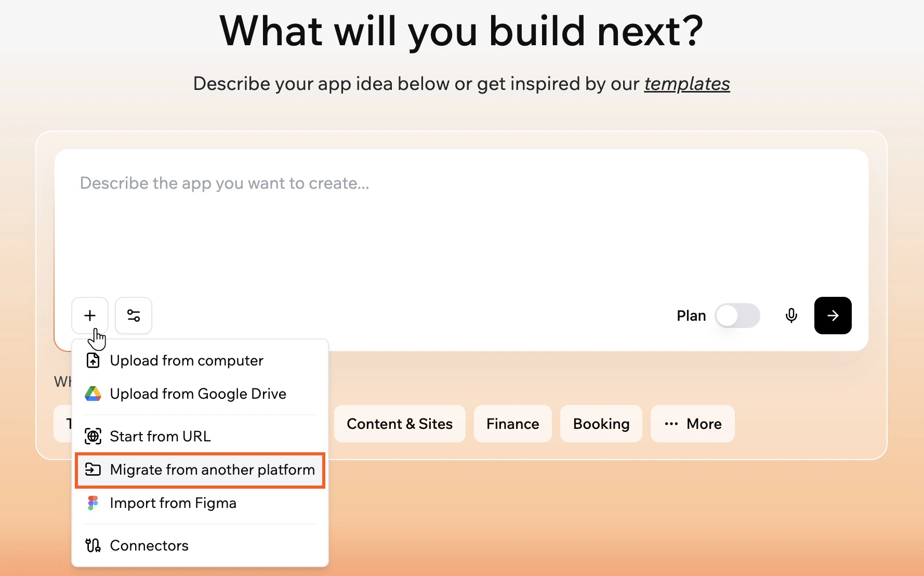The height and width of the screenshot is (576, 924).
Task: Open the settings sliders icon beside plus
Action: point(133,315)
